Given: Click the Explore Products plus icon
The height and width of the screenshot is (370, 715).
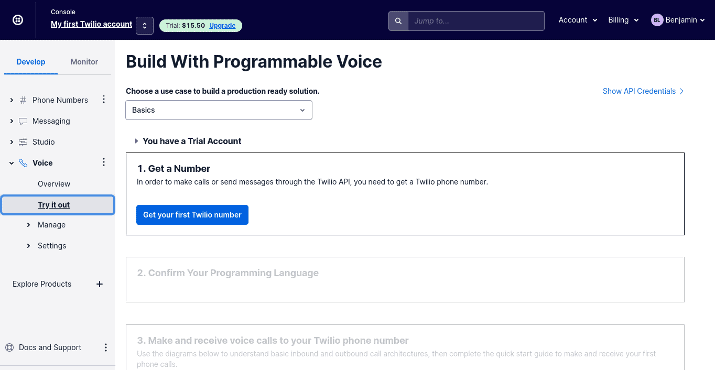Looking at the screenshot, I should 99,284.
